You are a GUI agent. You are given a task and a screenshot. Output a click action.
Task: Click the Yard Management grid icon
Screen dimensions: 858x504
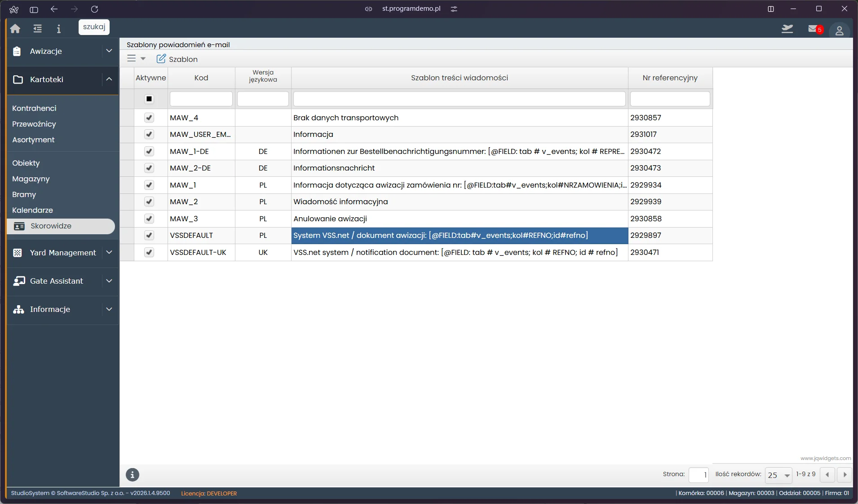click(18, 253)
